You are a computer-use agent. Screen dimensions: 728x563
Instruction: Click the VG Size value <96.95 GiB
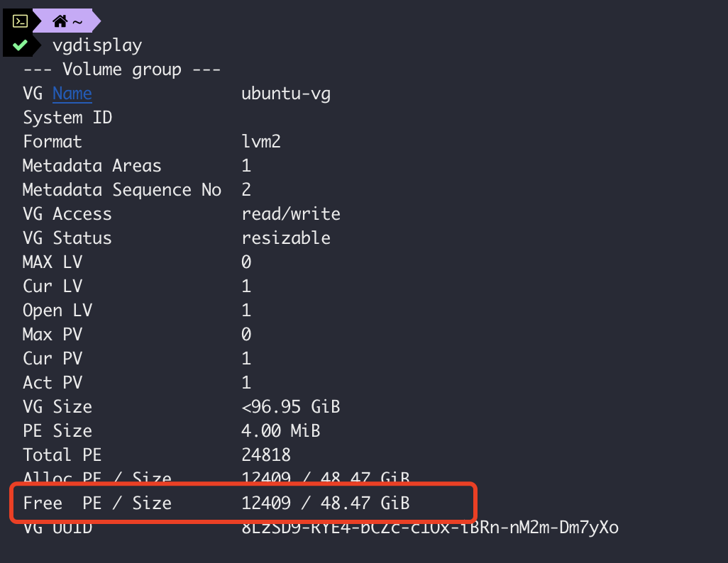(x=291, y=407)
